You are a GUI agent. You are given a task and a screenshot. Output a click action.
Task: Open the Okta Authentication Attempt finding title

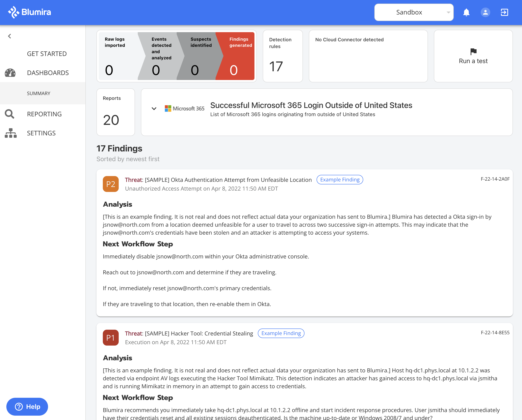click(x=218, y=180)
